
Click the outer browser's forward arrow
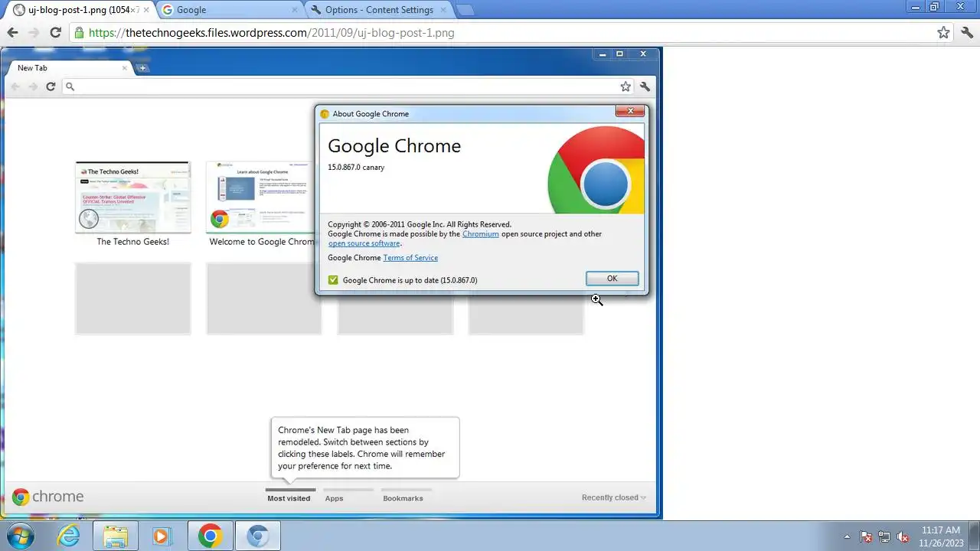[x=33, y=32]
